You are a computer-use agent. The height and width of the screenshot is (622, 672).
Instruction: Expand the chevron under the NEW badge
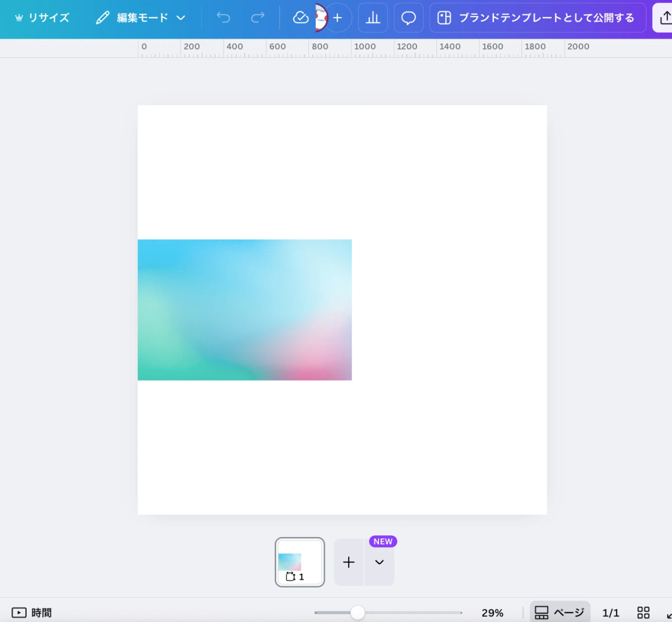point(380,562)
